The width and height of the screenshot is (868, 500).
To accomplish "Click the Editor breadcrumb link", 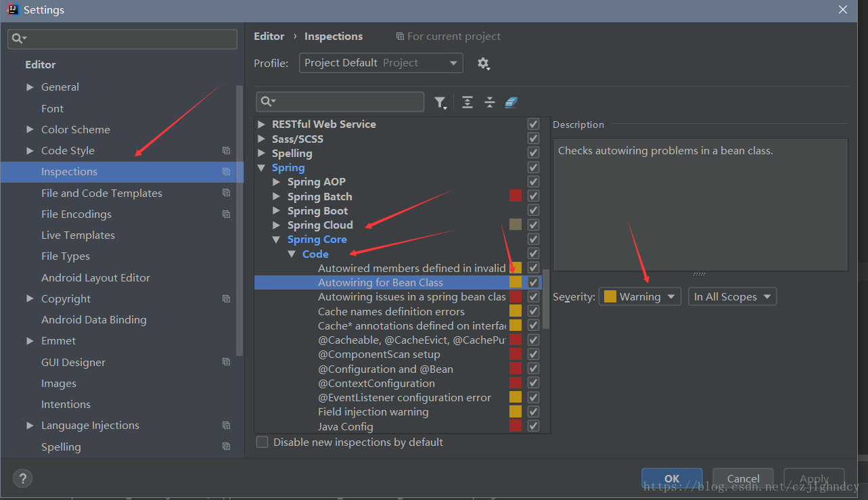I will [269, 37].
